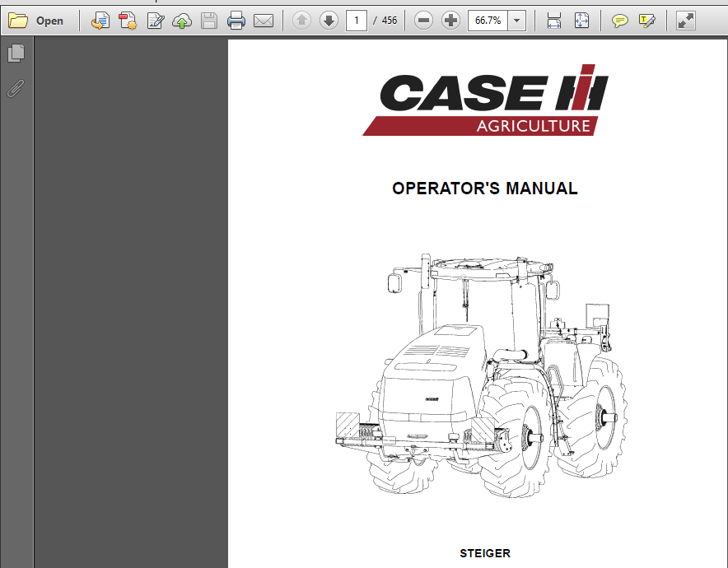
Task: Click the Case IH Agriculture logo
Action: tap(485, 100)
